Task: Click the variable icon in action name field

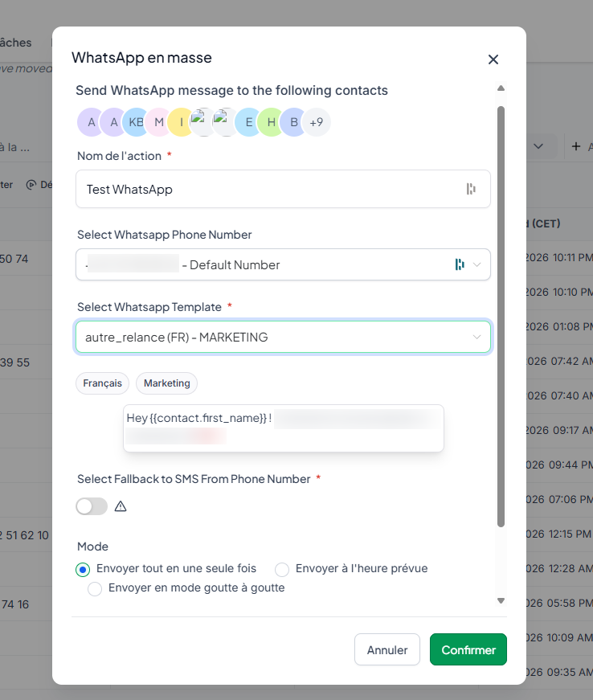Action: click(471, 189)
